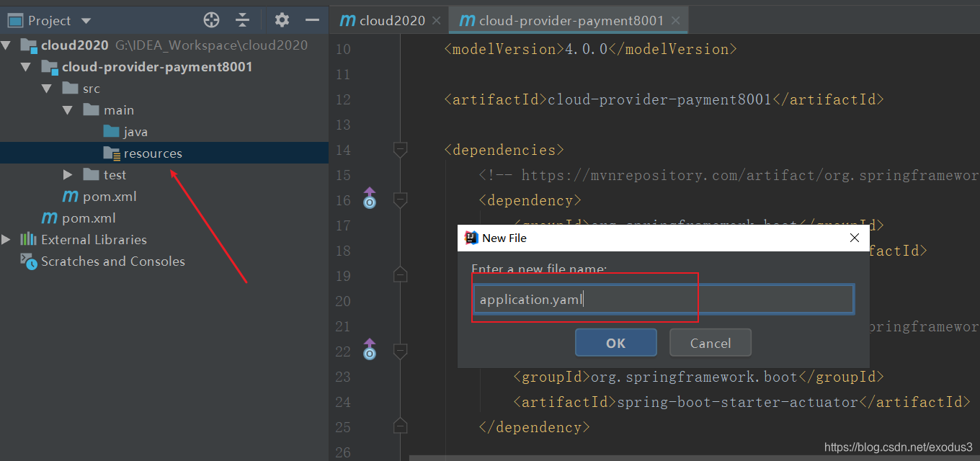980x461 pixels.
Task: Click the resources folder icon
Action: (111, 153)
